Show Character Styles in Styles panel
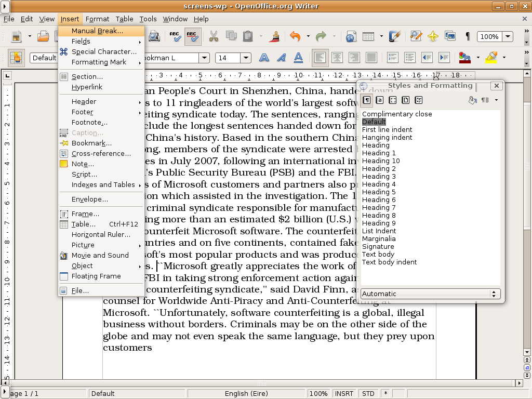The height and width of the screenshot is (399, 532). tap(380, 100)
